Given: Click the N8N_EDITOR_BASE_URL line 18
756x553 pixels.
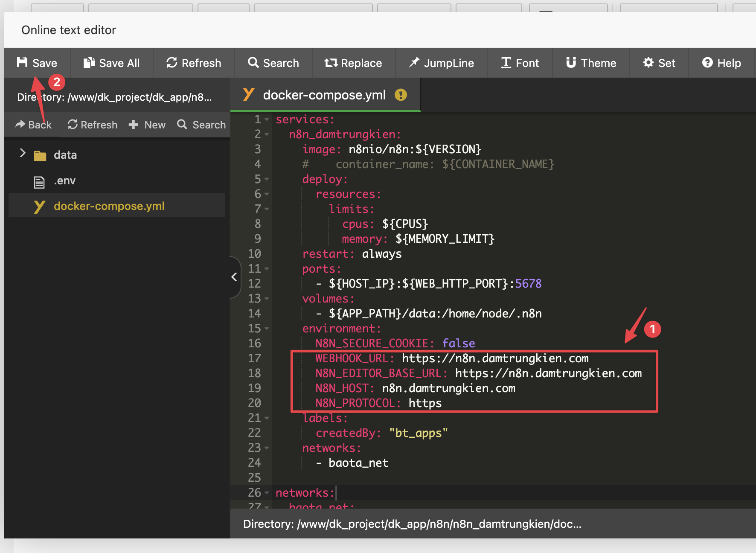Looking at the screenshot, I should 479,373.
